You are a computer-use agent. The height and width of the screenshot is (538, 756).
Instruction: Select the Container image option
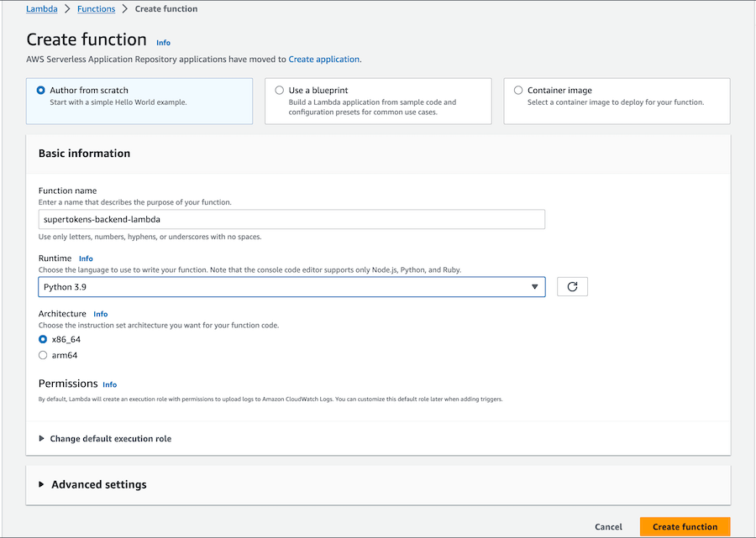pos(517,90)
